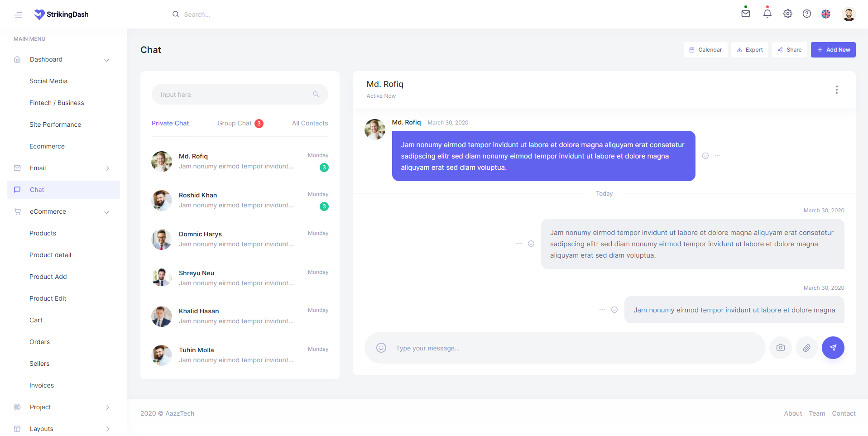
Task: Open the Contact footer link
Action: click(844, 413)
